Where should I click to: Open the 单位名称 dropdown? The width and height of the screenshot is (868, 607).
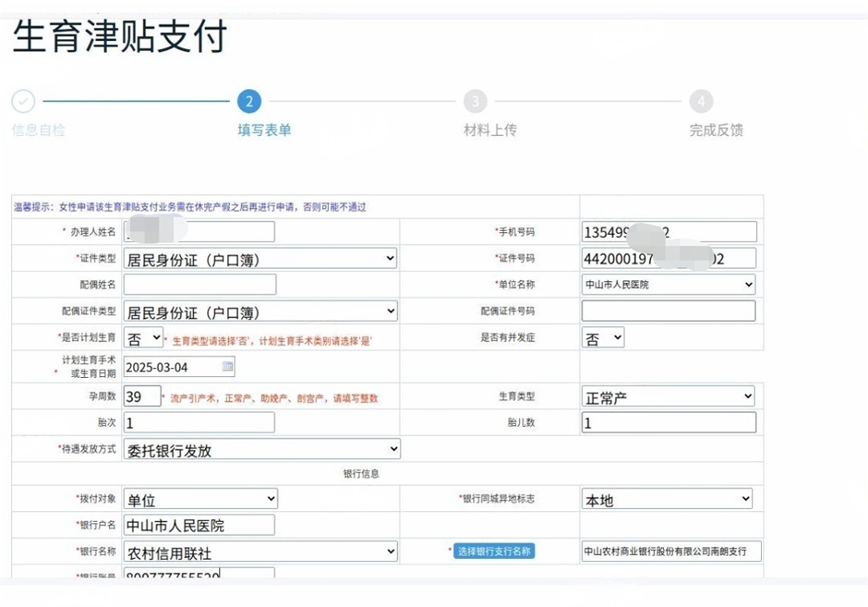coord(669,284)
